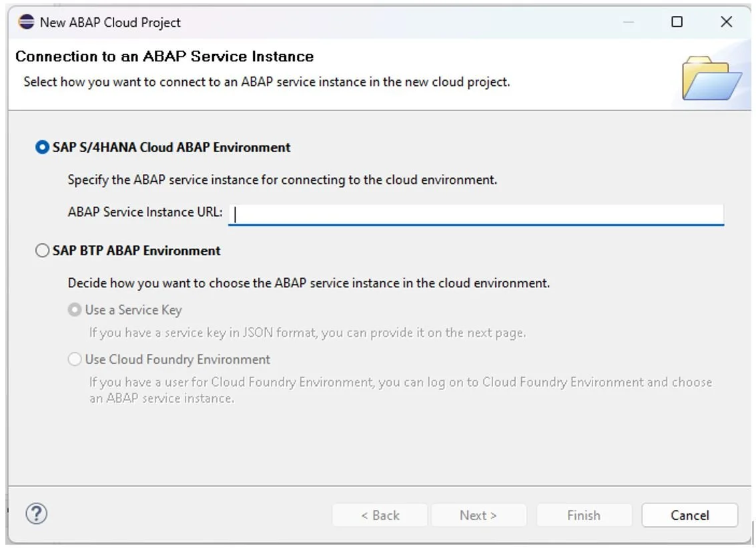
Task: Maximize the wizard window
Action: (677, 22)
